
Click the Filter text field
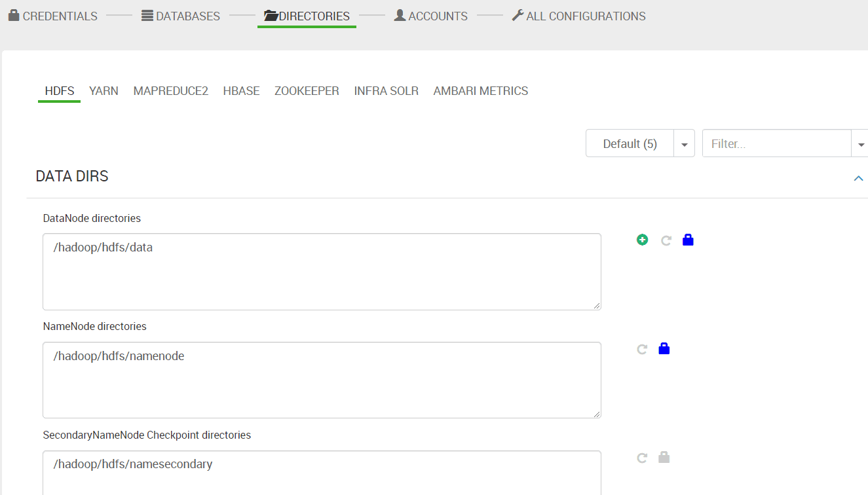coord(777,143)
